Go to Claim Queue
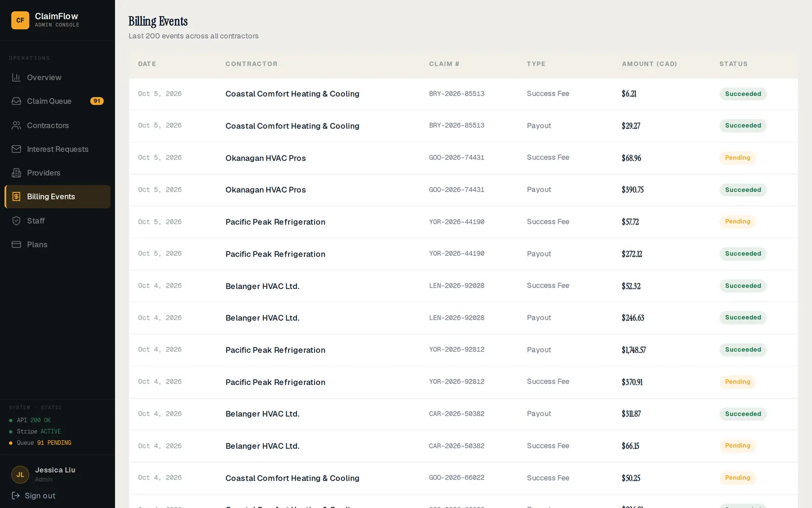 [x=57, y=101]
